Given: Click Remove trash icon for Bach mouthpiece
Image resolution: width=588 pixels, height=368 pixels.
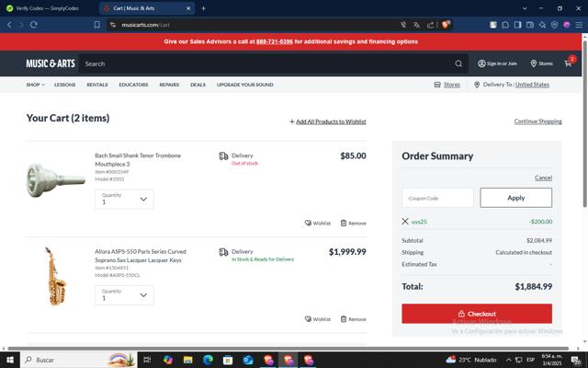Looking at the screenshot, I should (343, 223).
